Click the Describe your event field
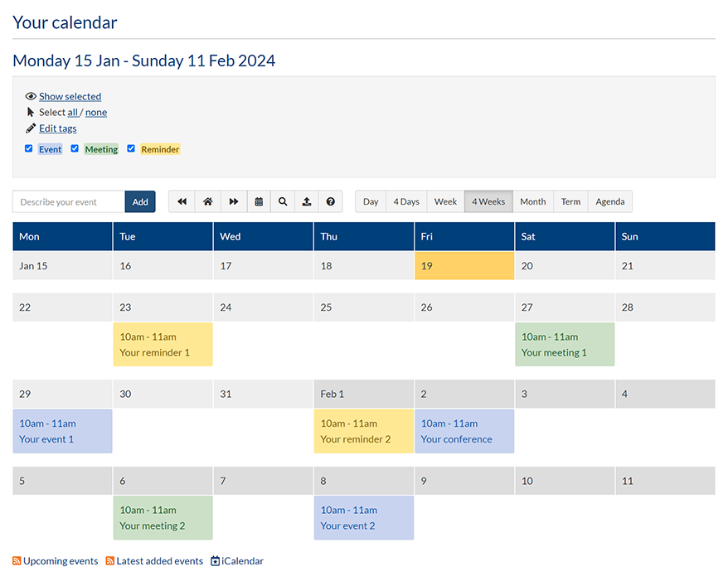The width and height of the screenshot is (728, 581). pyautogui.click(x=69, y=201)
